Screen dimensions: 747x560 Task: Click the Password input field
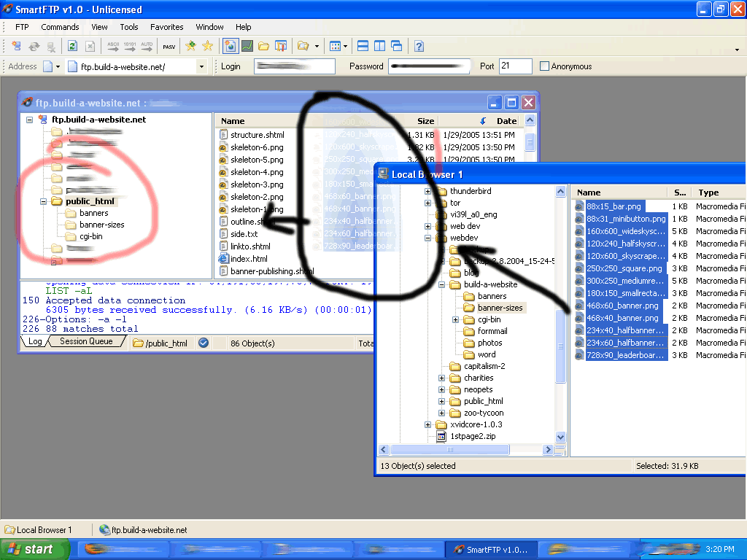coord(430,66)
